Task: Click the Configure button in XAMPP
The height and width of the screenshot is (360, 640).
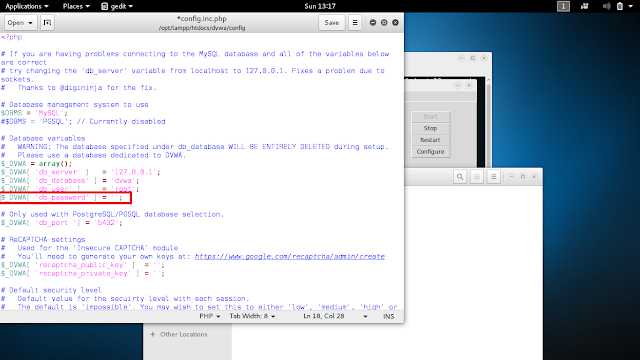Action: click(x=430, y=151)
